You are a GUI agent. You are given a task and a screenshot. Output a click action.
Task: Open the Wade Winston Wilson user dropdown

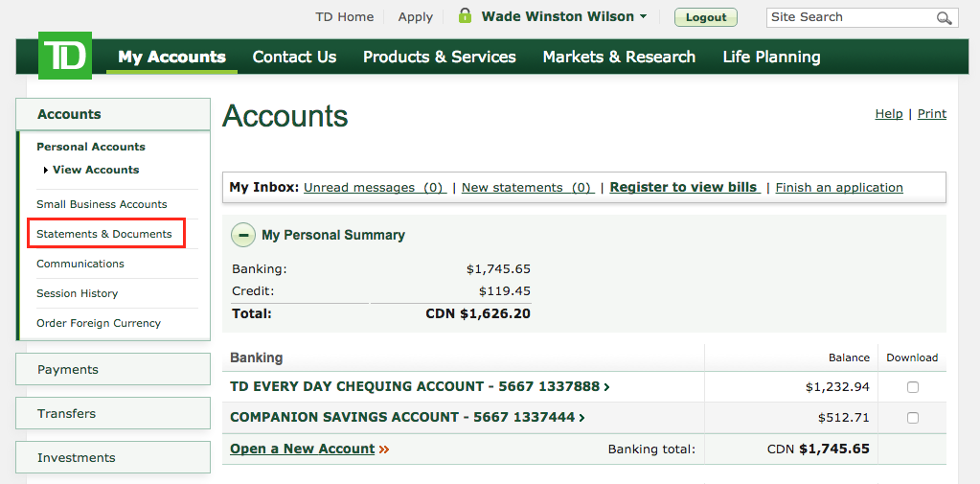coord(563,17)
